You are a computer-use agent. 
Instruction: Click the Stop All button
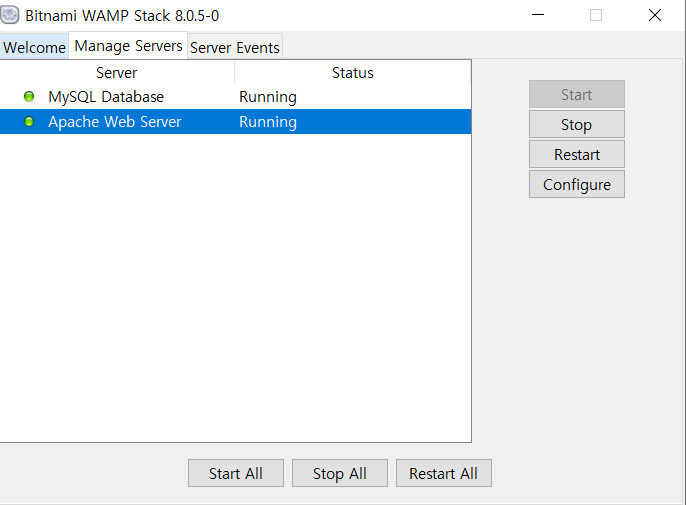point(340,473)
